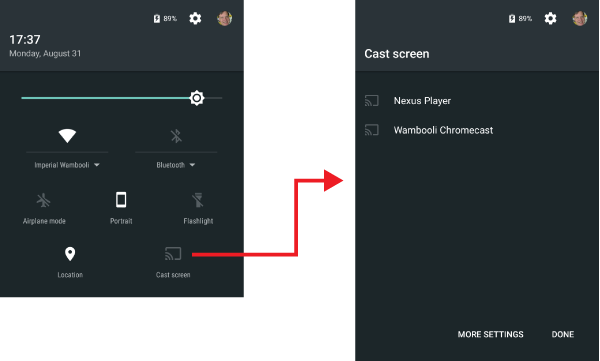Tap the Portrait label text

tap(121, 221)
